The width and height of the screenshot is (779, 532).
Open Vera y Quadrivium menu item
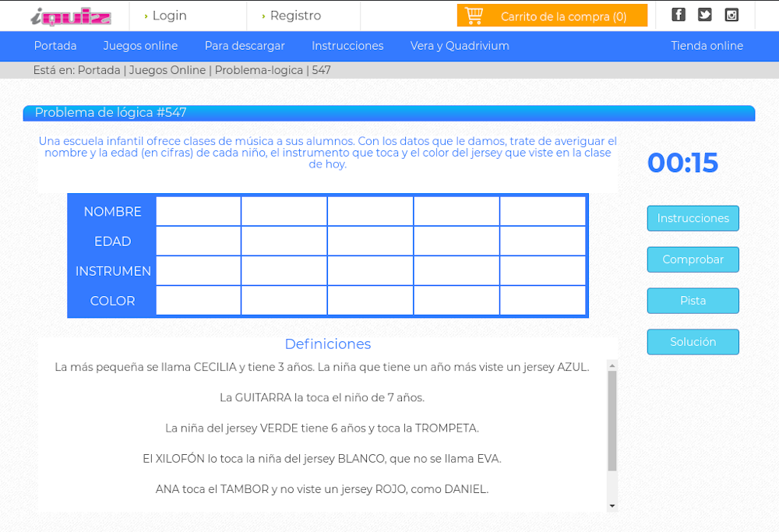click(x=460, y=46)
